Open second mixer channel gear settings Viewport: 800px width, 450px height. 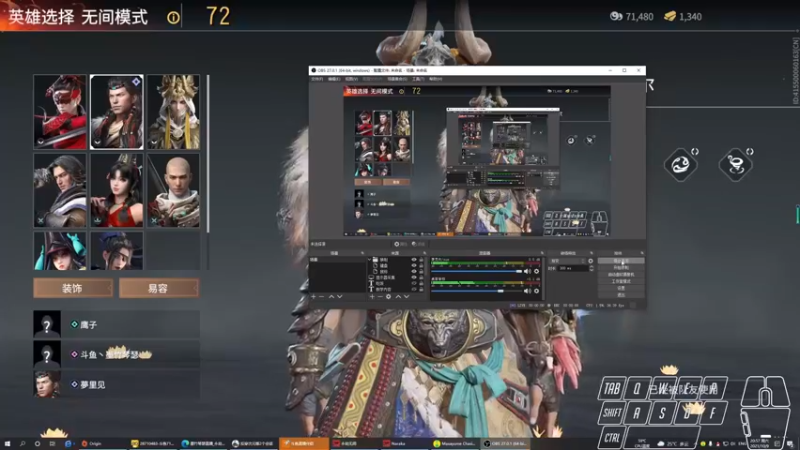536,291
